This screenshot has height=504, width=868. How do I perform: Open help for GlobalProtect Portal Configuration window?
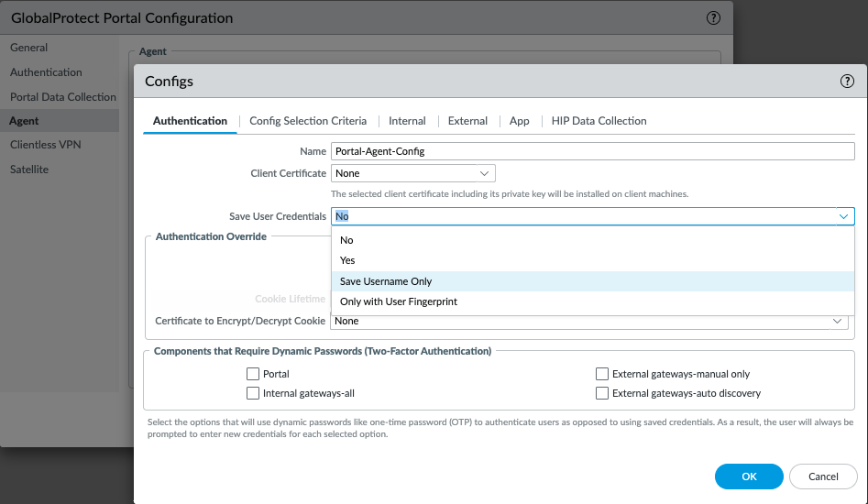tap(713, 17)
